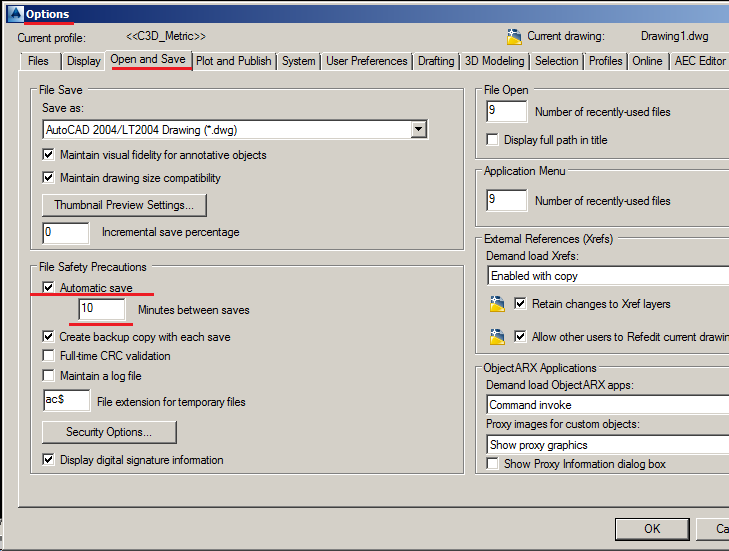Go to the Plot and Publish tab
This screenshot has width=729, height=551.
[234, 61]
